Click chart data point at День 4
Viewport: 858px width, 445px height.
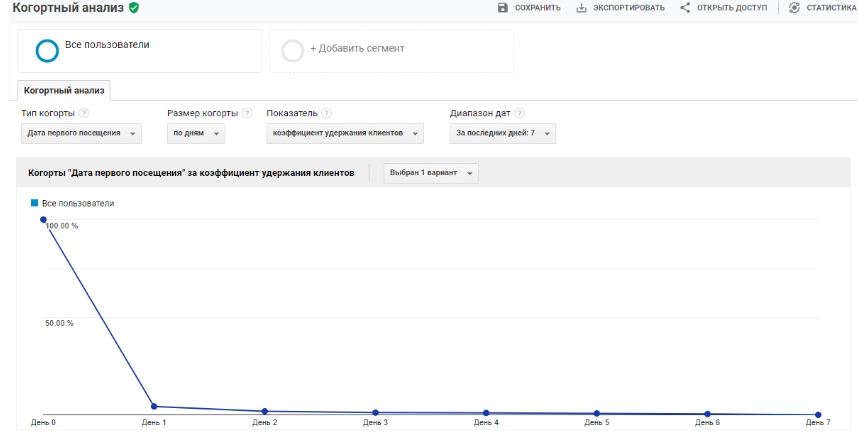click(x=486, y=413)
